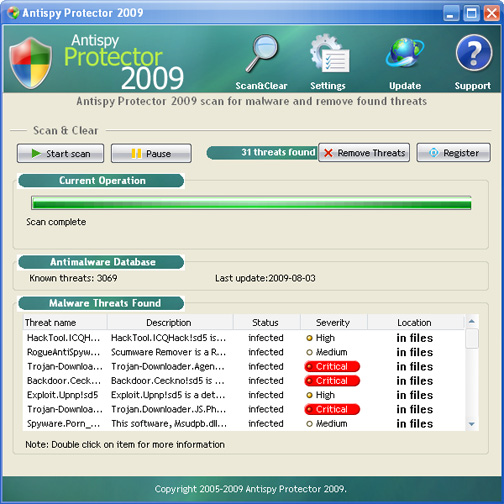This screenshot has width=504, height=504.
Task: Click 'infected' status in HackTool.ICQH row
Action: 266,338
